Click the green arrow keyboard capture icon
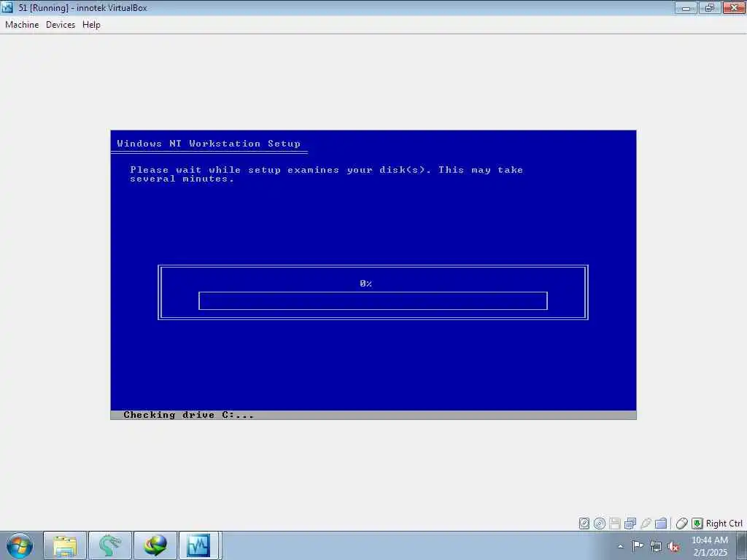The height and width of the screenshot is (560, 747). (697, 524)
